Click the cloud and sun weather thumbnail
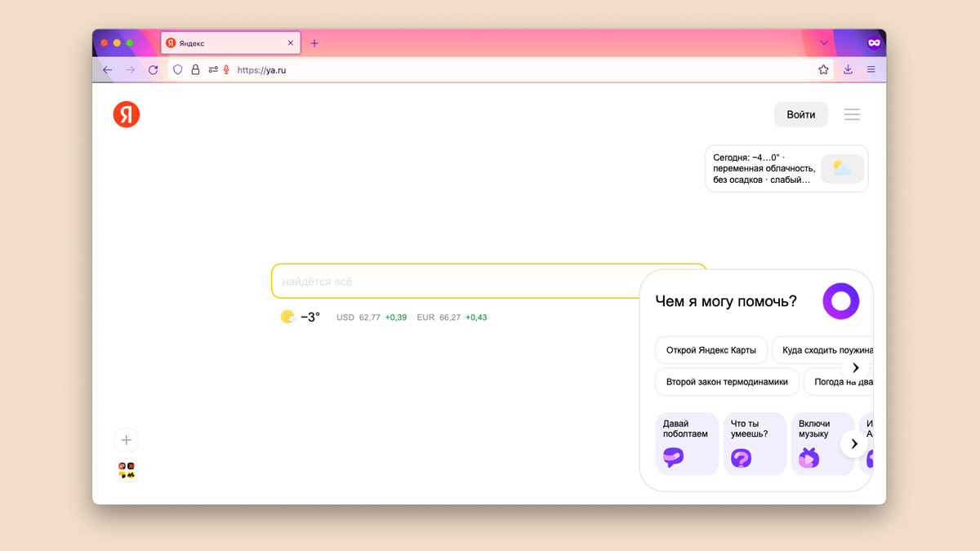This screenshot has height=551, width=980. [x=842, y=169]
